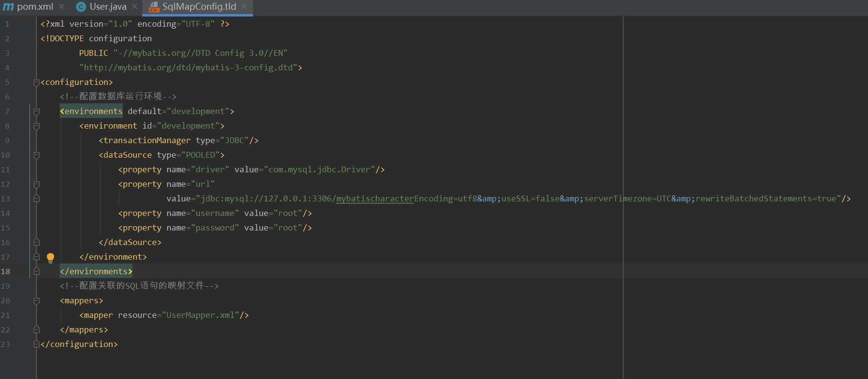Click the <mappers> opening tag
The height and width of the screenshot is (379, 868).
tap(82, 300)
